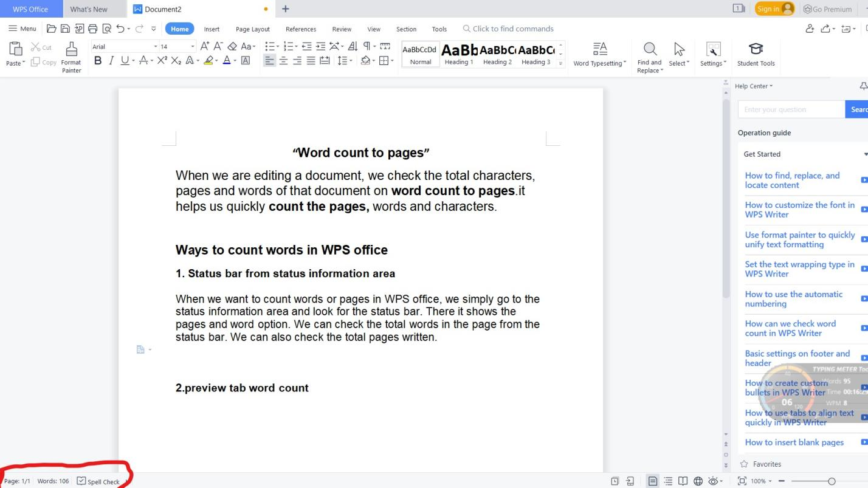Switch to the Page Layout tab
Image resolution: width=868 pixels, height=488 pixels.
click(252, 29)
